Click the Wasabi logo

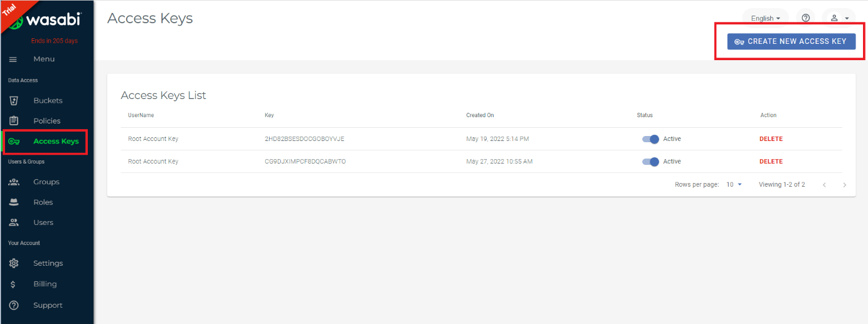click(x=53, y=21)
